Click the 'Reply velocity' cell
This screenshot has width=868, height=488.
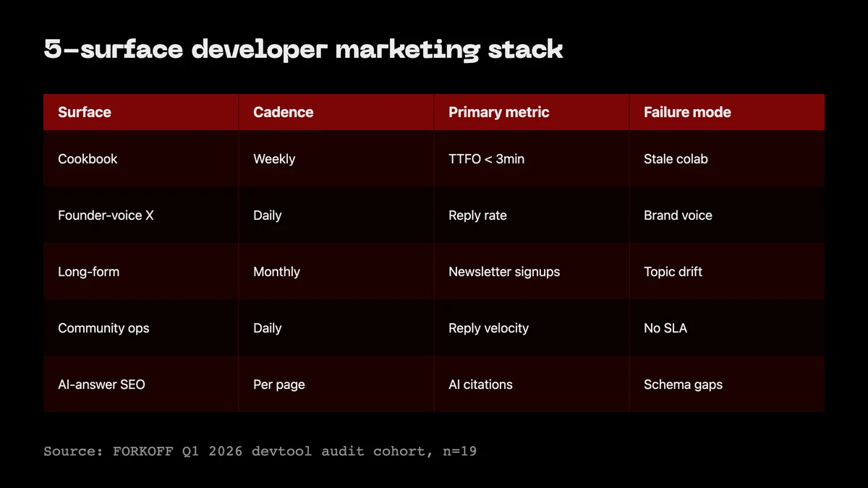pyautogui.click(x=532, y=328)
